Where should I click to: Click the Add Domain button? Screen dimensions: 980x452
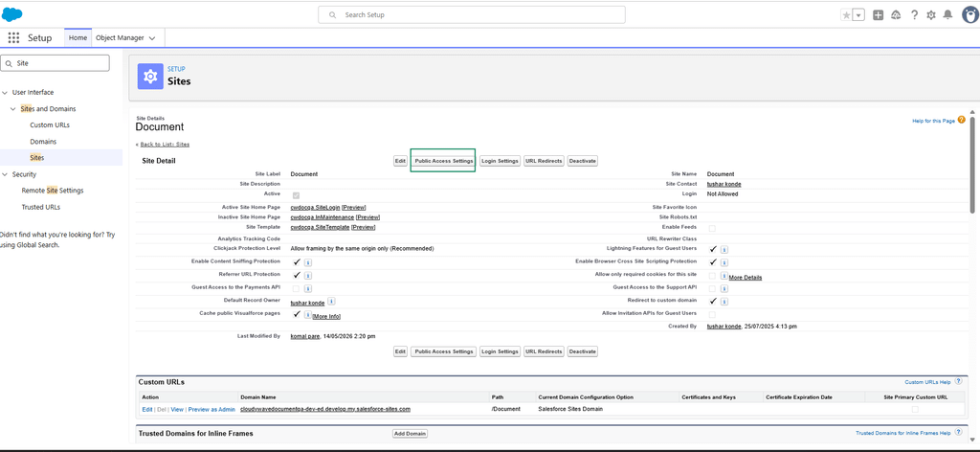[410, 433]
